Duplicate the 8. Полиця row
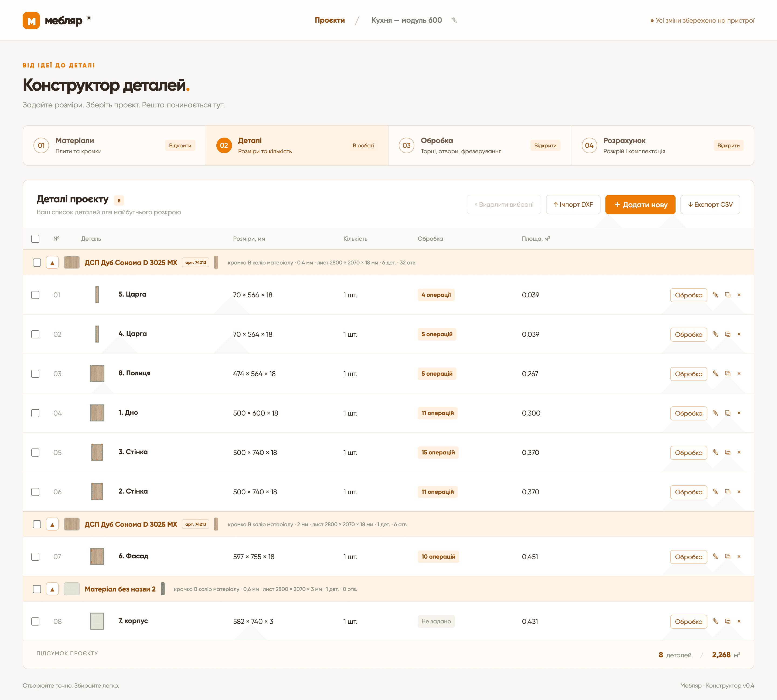The image size is (777, 700). pos(728,374)
